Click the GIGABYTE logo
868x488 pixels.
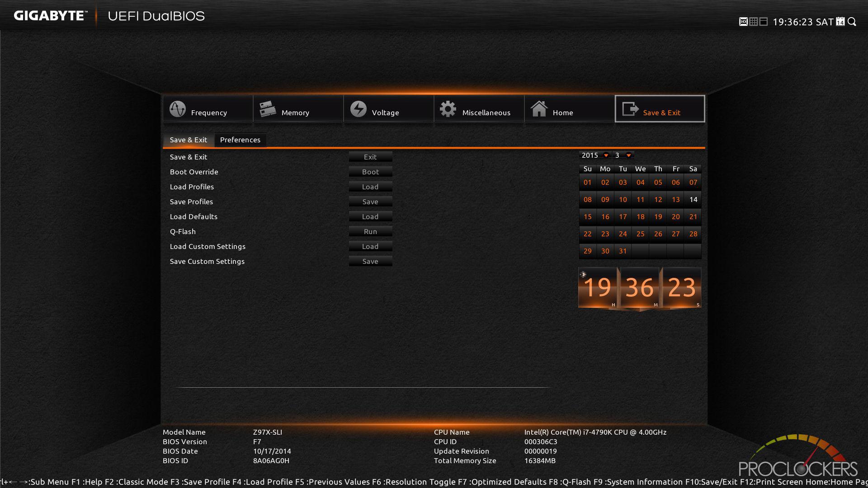coord(50,16)
